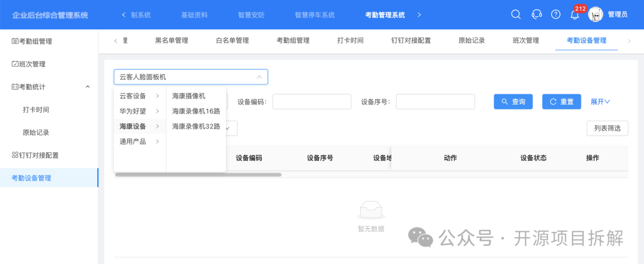Click the 查询 search button

coord(513,102)
